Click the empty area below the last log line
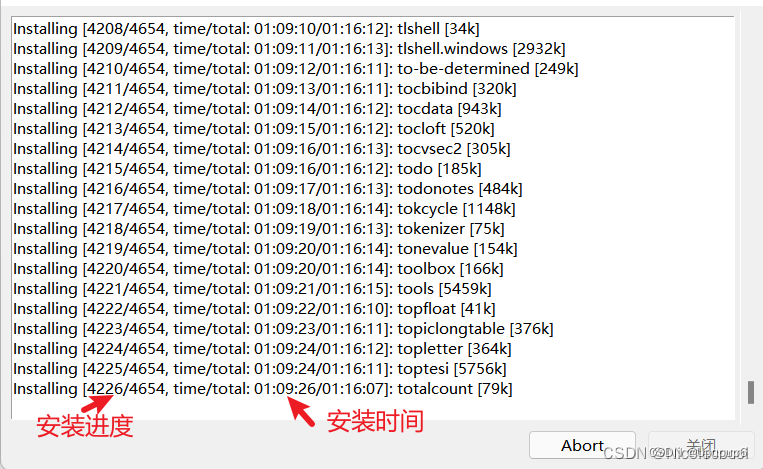The width and height of the screenshot is (763, 469). 373,409
